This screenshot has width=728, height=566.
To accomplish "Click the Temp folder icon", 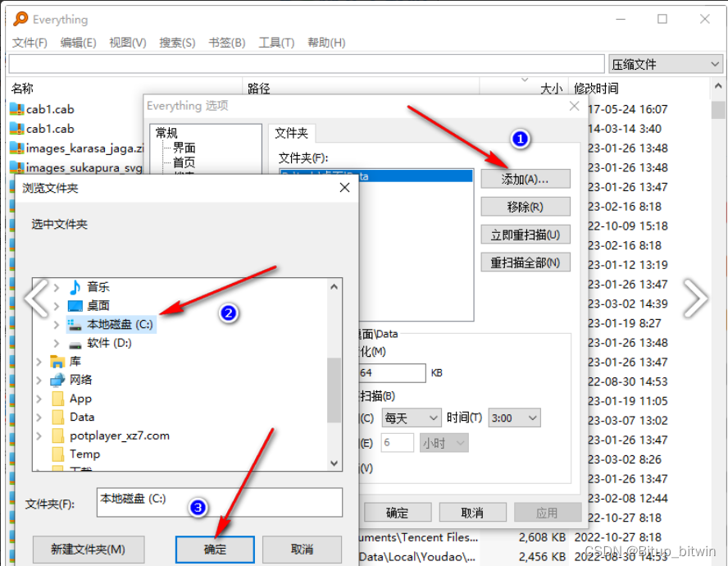I will [58, 454].
